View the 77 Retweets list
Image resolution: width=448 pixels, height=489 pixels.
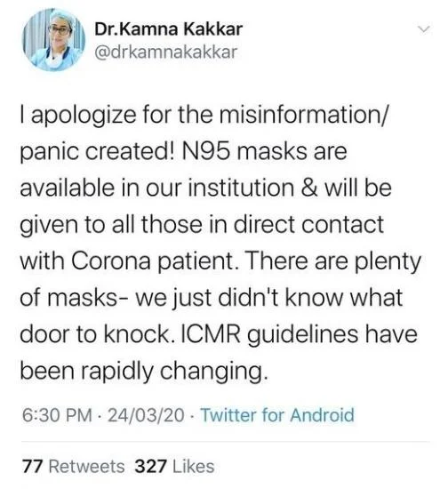coord(73,467)
